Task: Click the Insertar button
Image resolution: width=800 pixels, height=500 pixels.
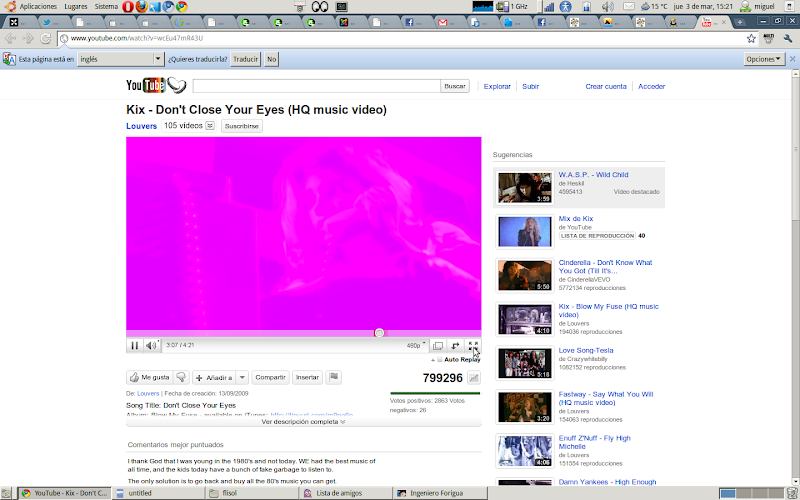Action: coord(307,378)
